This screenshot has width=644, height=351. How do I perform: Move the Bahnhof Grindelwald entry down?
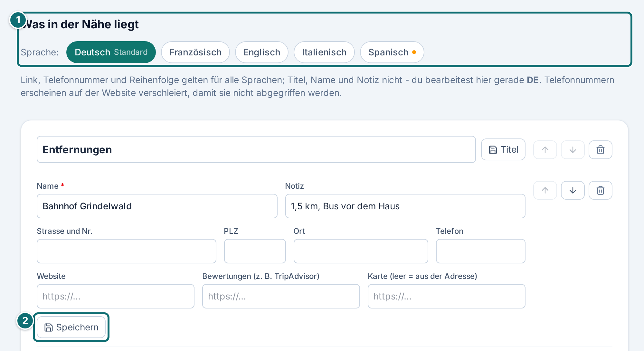click(x=573, y=190)
